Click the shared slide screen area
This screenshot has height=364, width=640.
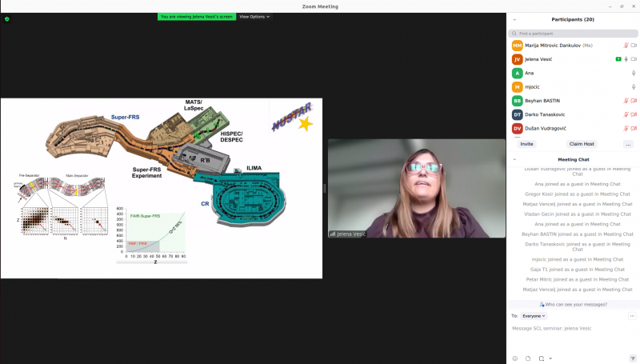tap(162, 188)
